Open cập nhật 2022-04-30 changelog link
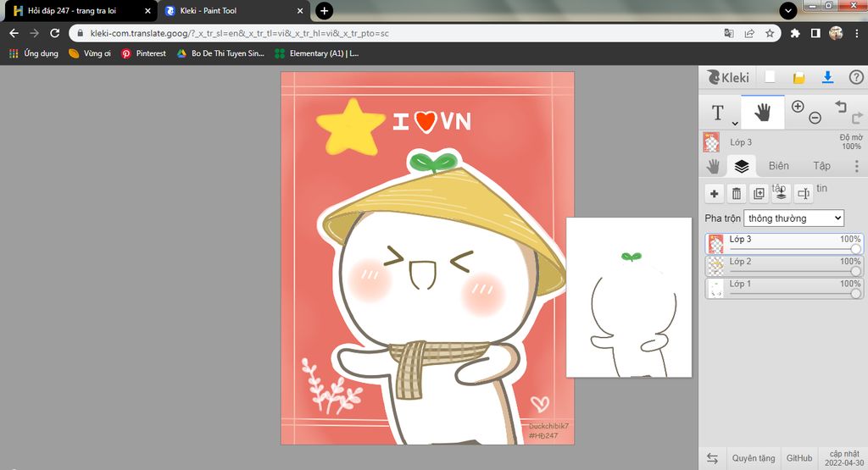Viewport: 868px width, 470px height. click(x=843, y=458)
